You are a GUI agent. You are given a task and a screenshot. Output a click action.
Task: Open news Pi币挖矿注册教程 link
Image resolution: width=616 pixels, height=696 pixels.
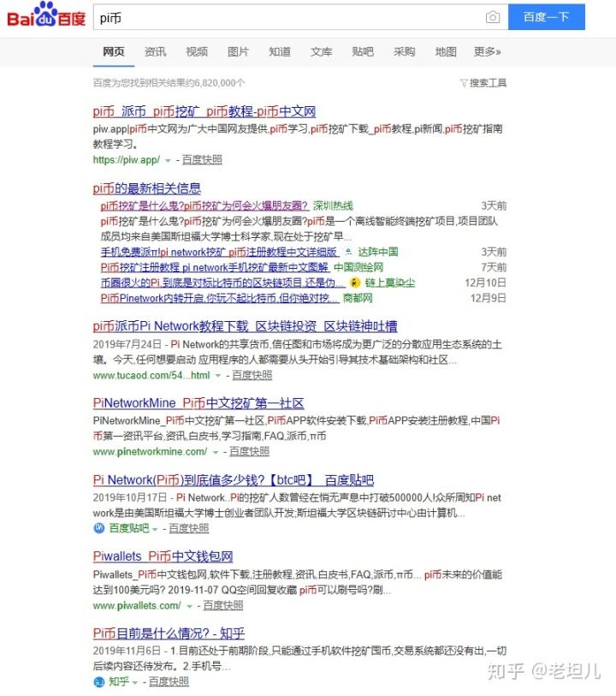215,267
